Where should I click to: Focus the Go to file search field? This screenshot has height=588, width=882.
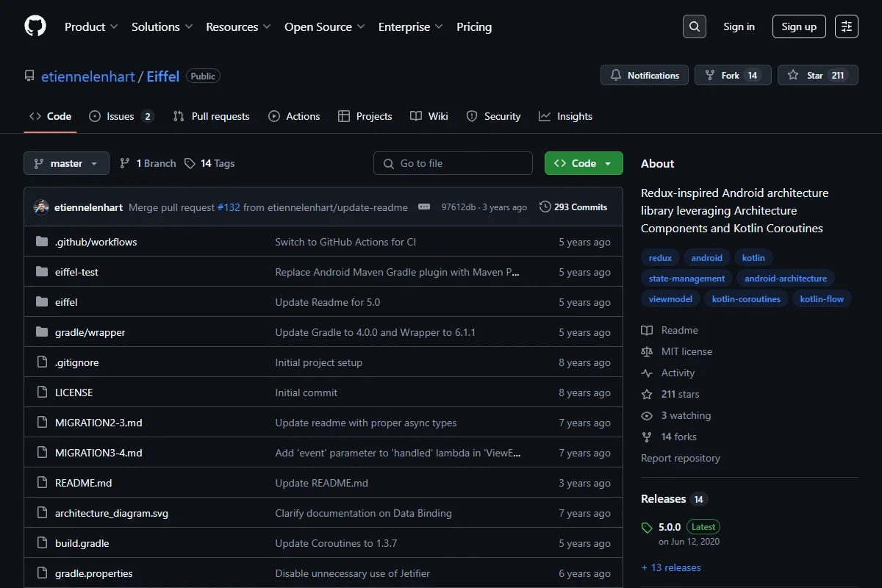[453, 163]
